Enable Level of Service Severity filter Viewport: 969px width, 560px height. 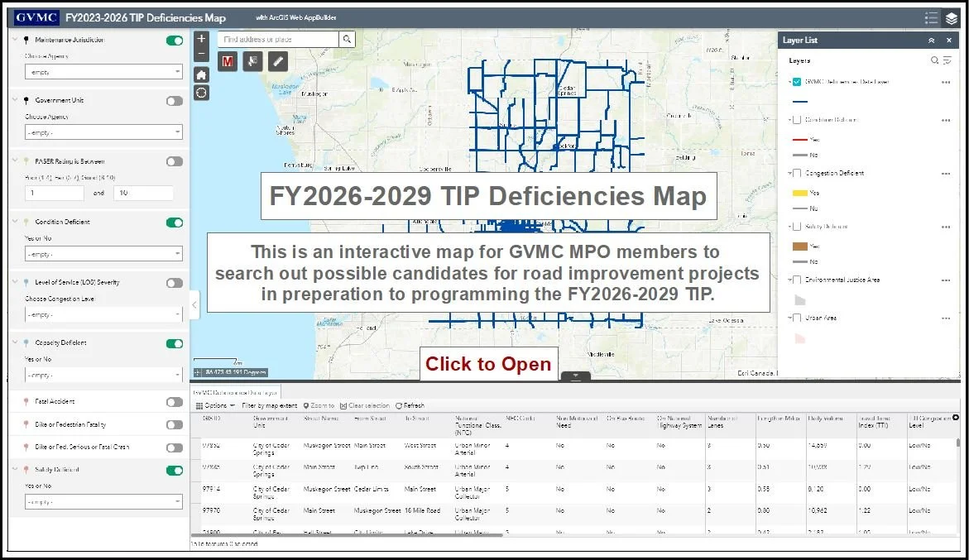point(175,283)
